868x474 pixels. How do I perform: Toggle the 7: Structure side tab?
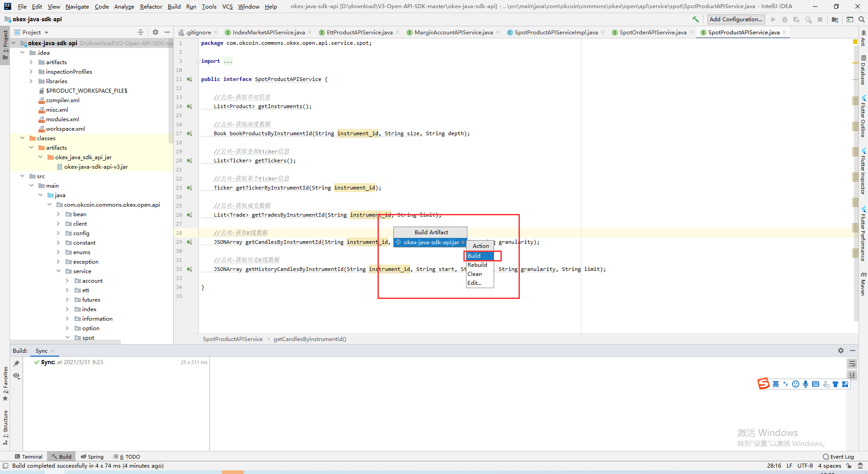(5, 428)
